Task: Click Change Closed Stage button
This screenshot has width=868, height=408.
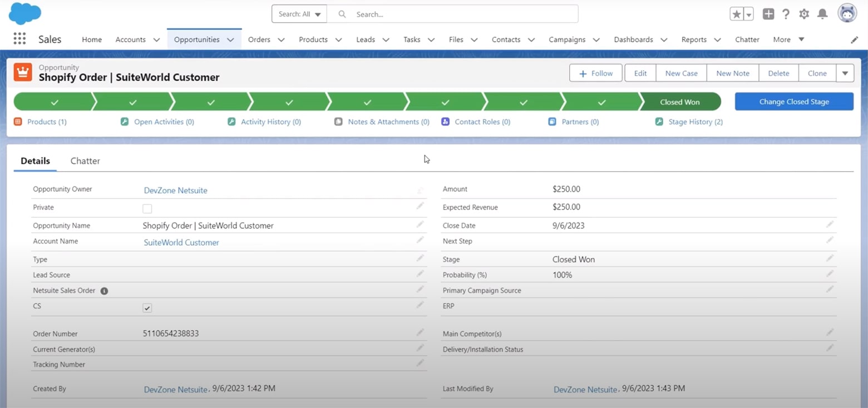Action: (794, 102)
